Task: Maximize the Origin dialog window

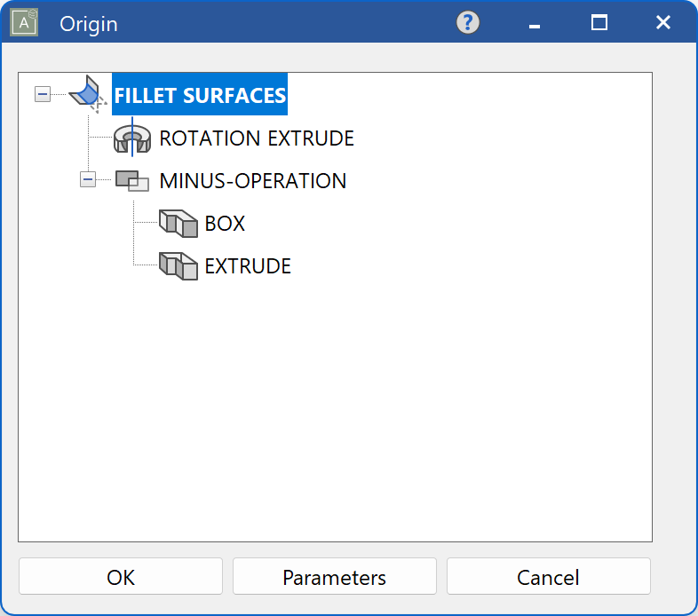Action: (599, 23)
